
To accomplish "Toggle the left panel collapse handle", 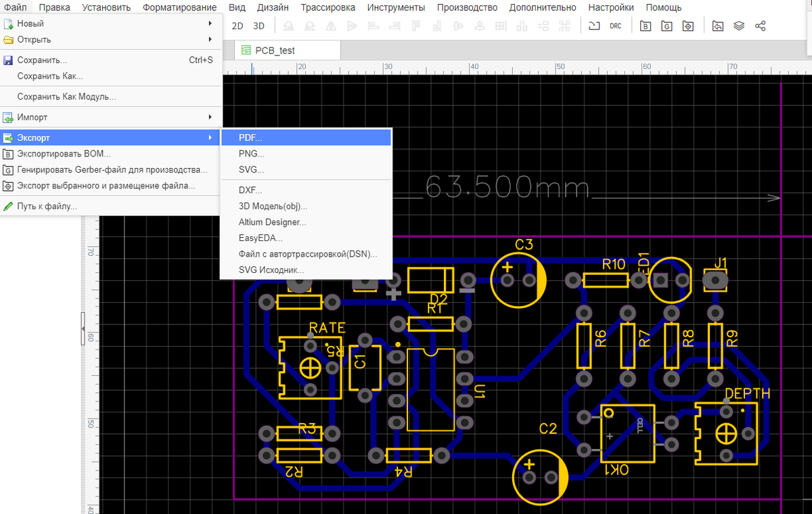I will [83, 328].
